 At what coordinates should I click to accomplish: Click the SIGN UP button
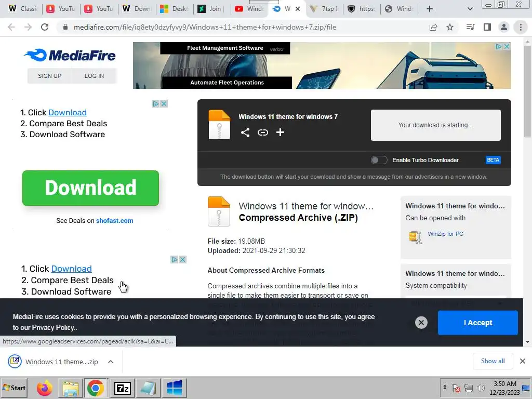[x=49, y=76]
